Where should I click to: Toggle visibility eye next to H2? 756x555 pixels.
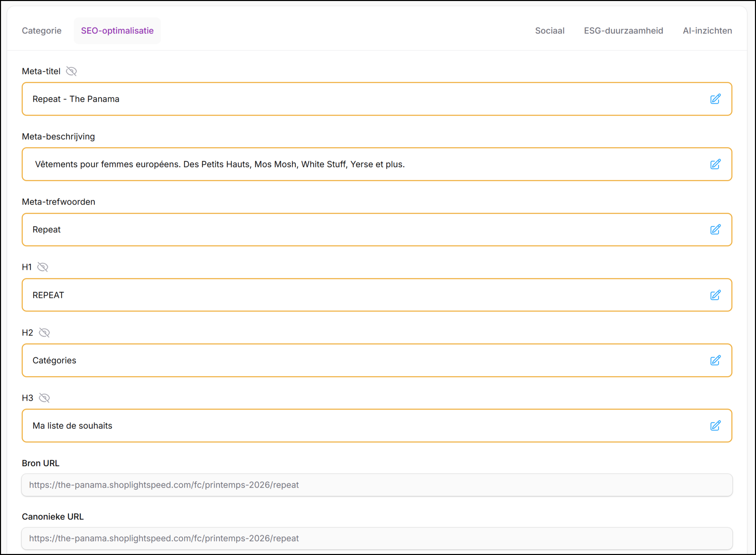[44, 333]
